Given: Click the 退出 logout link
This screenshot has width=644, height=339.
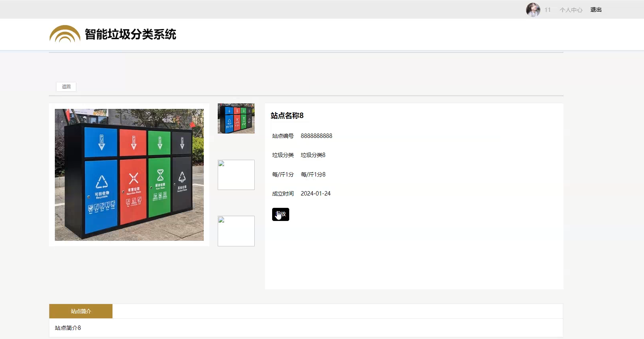Looking at the screenshot, I should click(596, 10).
